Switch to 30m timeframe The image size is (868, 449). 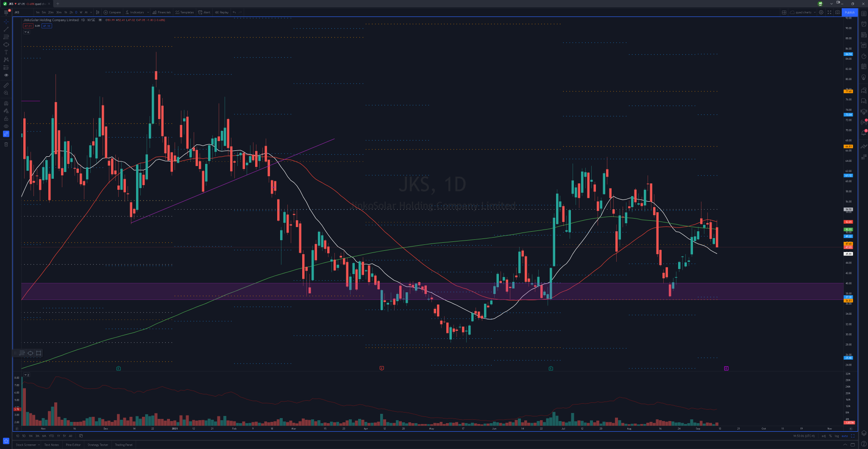59,12
